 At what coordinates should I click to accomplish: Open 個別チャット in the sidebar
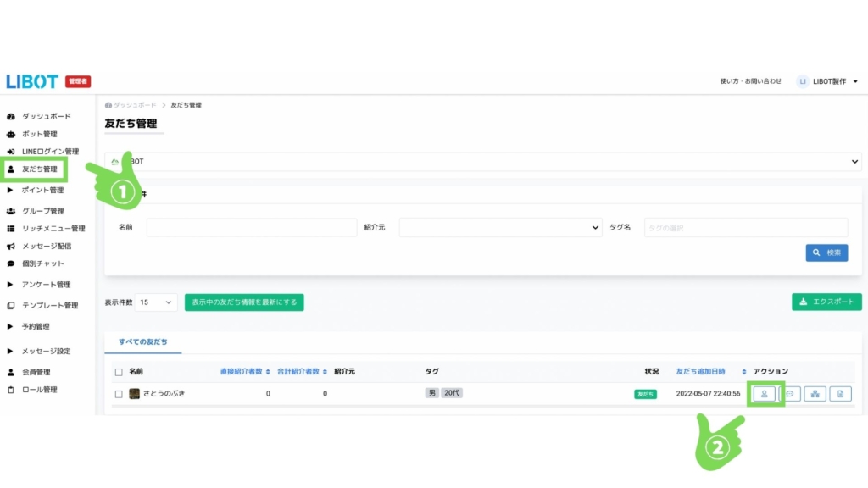[42, 263]
